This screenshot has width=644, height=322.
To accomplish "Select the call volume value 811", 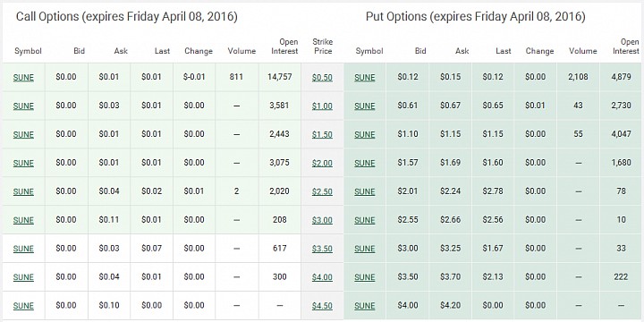I will point(236,77).
